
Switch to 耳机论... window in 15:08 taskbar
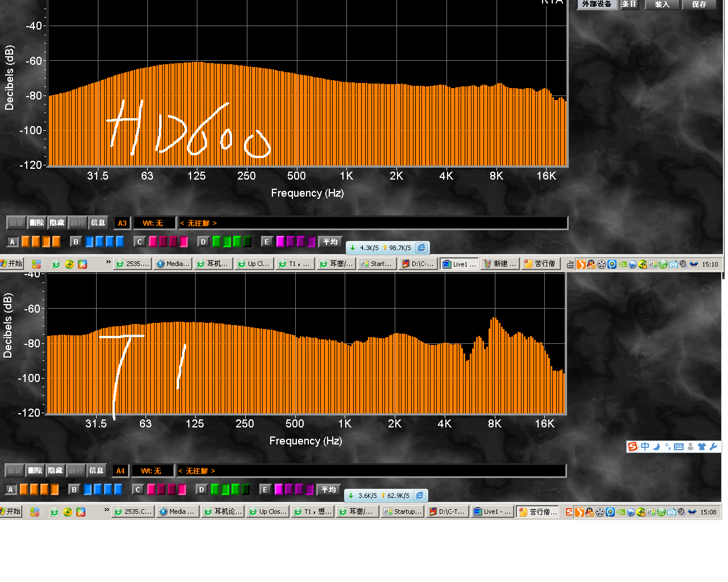(x=223, y=512)
